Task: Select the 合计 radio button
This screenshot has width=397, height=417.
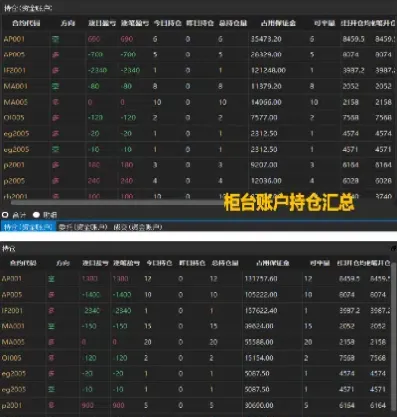Action: point(5,215)
